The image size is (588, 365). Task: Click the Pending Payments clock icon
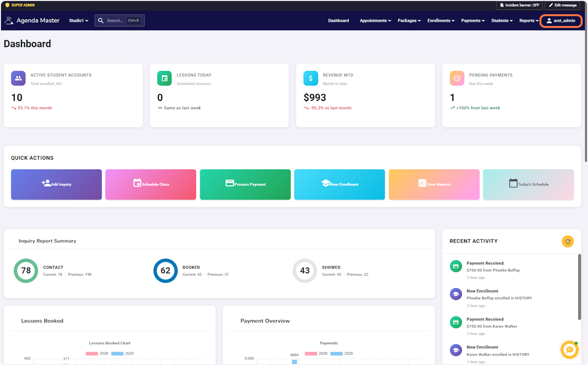(457, 78)
